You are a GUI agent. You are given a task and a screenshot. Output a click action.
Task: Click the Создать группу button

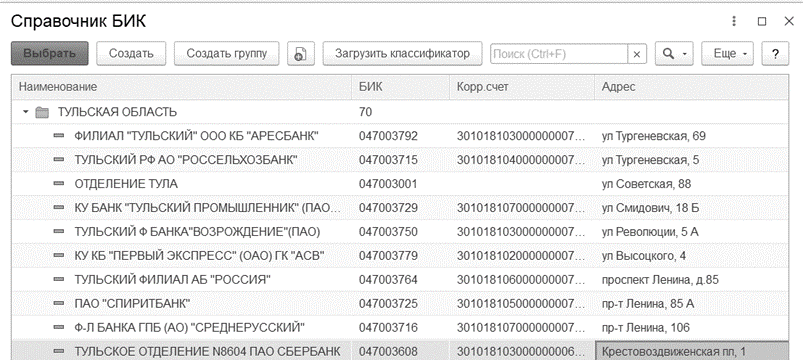[x=226, y=53]
